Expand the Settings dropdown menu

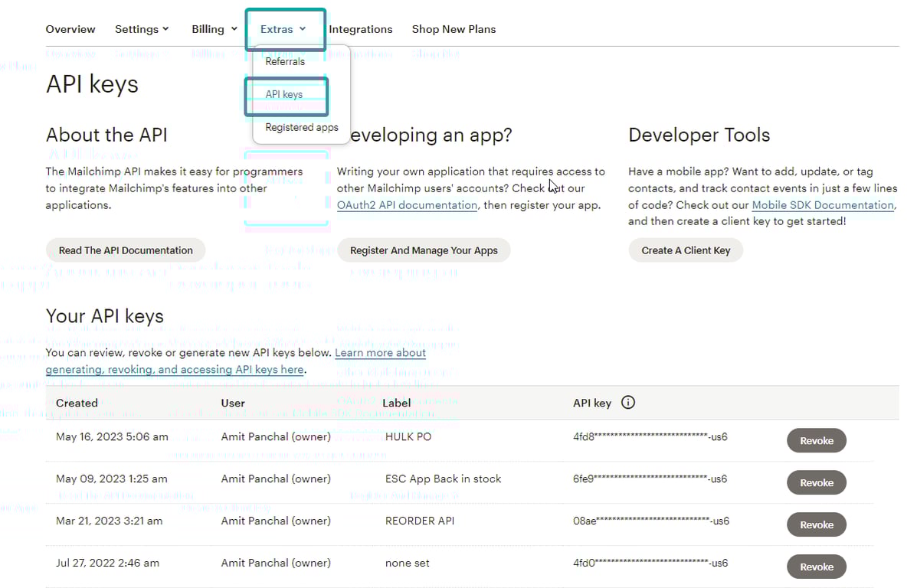tap(142, 29)
